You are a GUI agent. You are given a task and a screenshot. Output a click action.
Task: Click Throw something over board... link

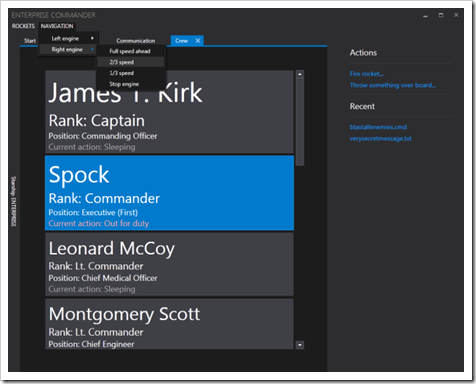tap(393, 85)
